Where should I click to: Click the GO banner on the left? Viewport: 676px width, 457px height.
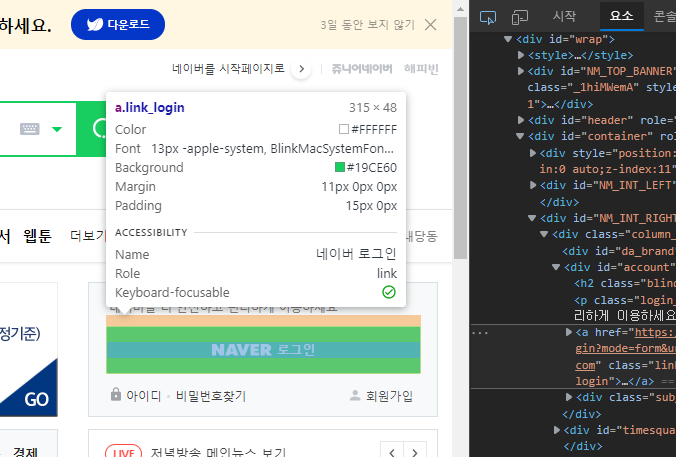pos(29,388)
